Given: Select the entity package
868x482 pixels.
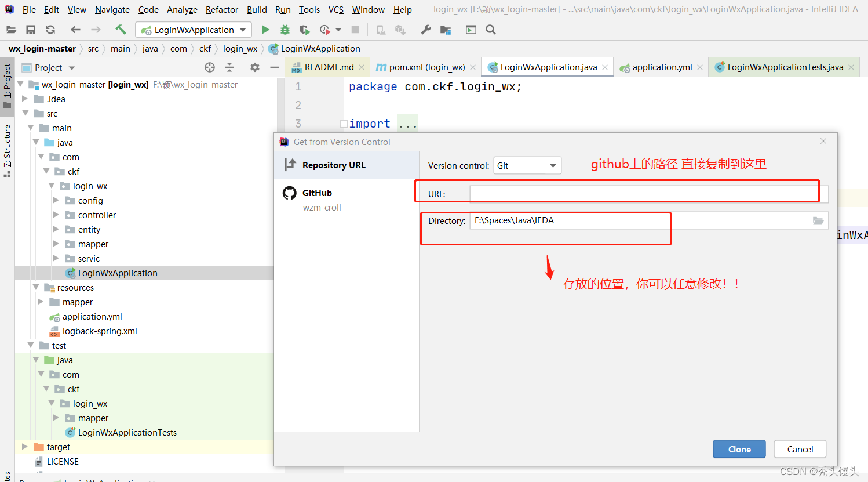Looking at the screenshot, I should click(89, 230).
